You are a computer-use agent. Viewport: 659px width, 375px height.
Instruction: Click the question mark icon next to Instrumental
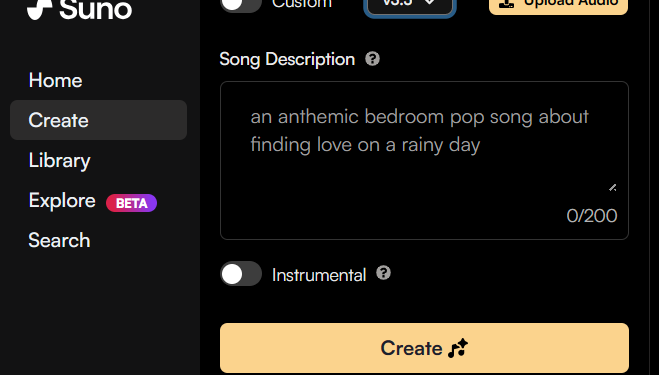pyautogui.click(x=383, y=273)
